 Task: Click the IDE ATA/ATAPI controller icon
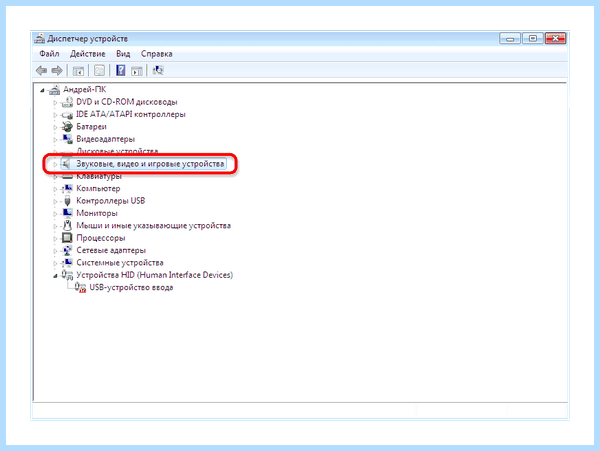[x=67, y=114]
